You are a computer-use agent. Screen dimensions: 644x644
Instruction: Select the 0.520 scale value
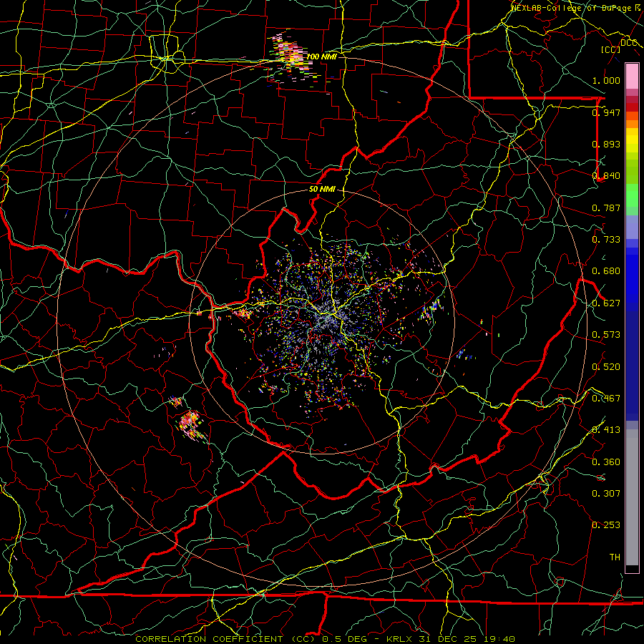606,367
